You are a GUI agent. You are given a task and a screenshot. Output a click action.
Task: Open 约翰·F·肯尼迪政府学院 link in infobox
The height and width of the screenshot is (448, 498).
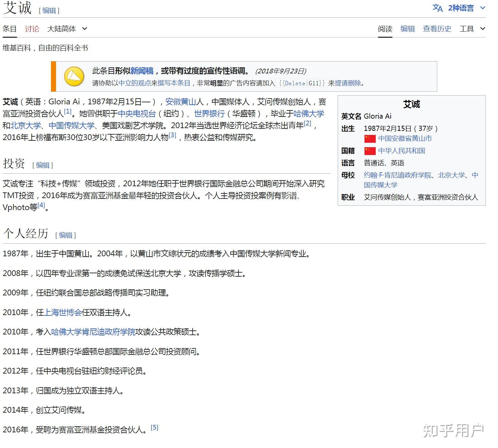(x=397, y=175)
